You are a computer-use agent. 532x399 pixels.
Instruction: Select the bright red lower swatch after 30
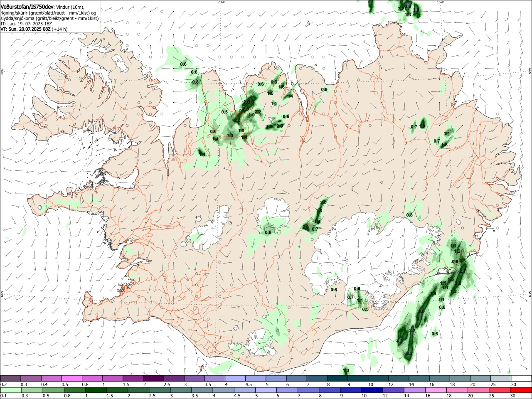tap(520, 390)
